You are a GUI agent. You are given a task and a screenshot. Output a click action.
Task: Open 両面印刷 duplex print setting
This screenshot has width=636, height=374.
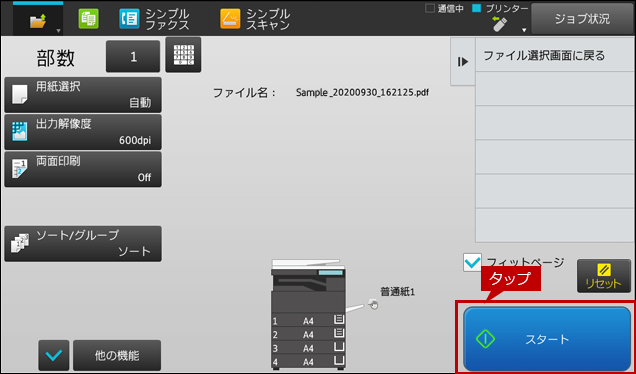click(x=83, y=169)
